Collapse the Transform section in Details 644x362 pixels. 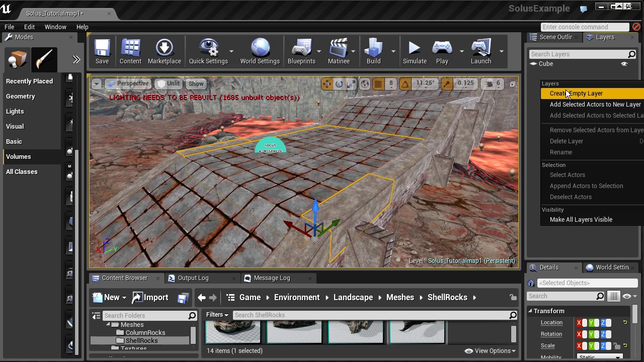pos(530,311)
